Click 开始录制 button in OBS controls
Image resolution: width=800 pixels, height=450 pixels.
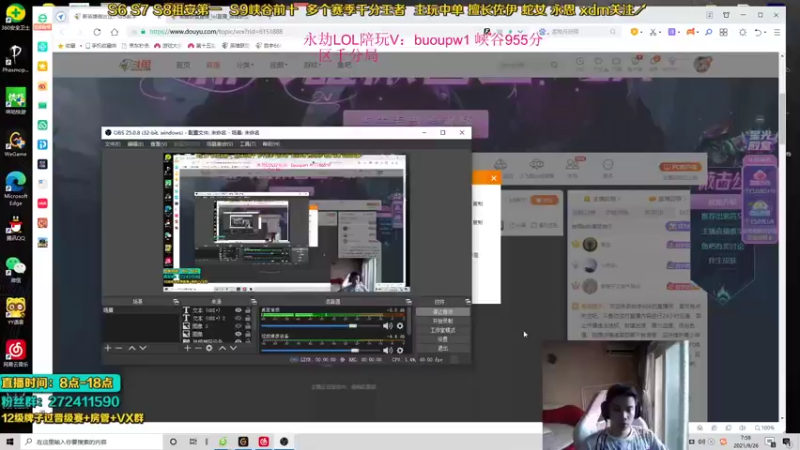[x=442, y=321]
